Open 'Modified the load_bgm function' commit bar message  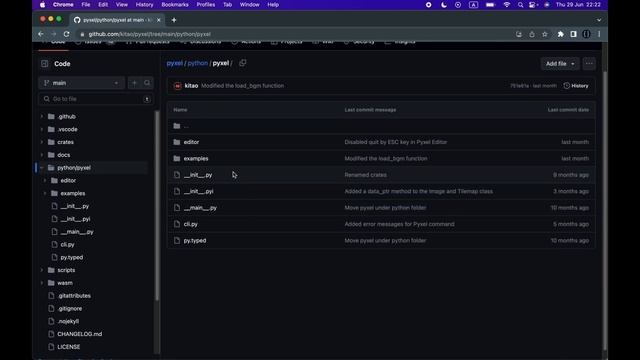pyautogui.click(x=242, y=86)
